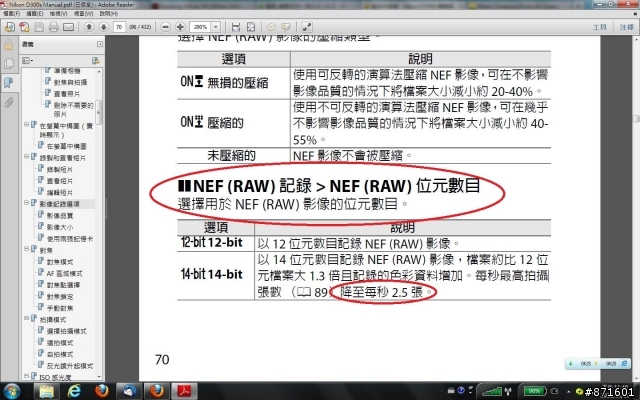Select the 使用兩張記憶卡 bookmark
The height and width of the screenshot is (400, 640).
coord(70,239)
